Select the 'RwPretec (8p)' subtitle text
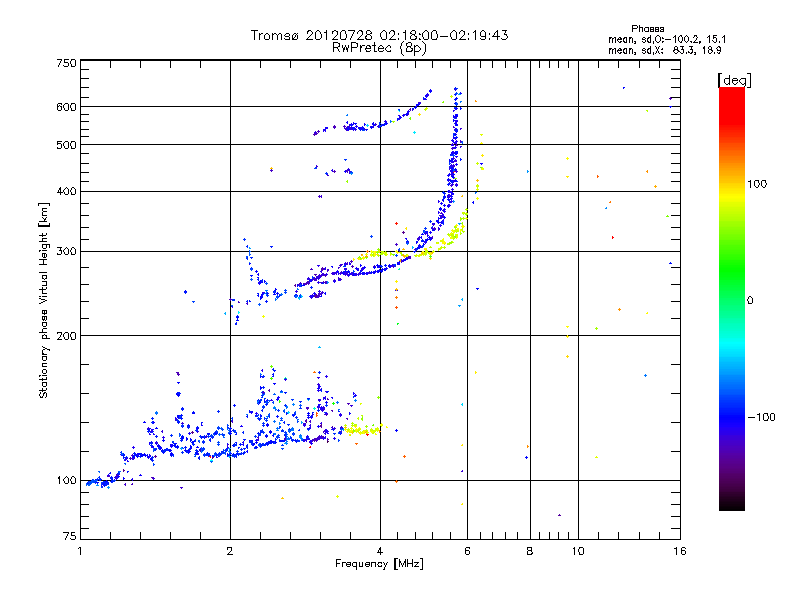Screen dimensions: 800x600 pyautogui.click(x=379, y=48)
